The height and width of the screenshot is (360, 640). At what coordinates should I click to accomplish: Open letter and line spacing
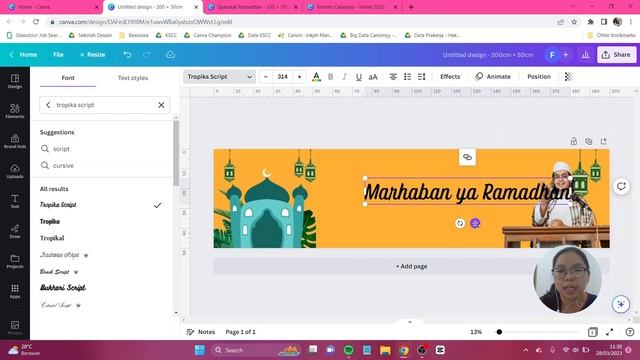point(422,77)
